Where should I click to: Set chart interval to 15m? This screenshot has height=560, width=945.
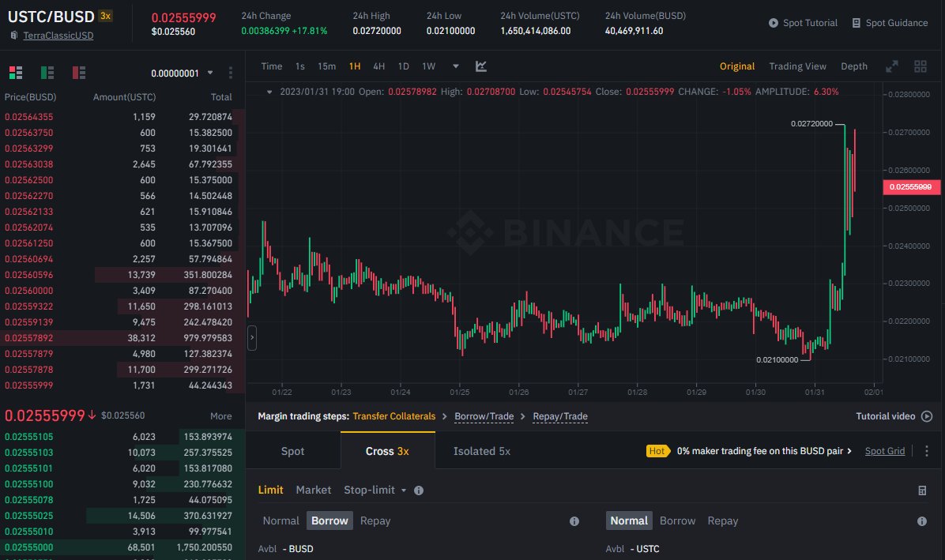326,66
